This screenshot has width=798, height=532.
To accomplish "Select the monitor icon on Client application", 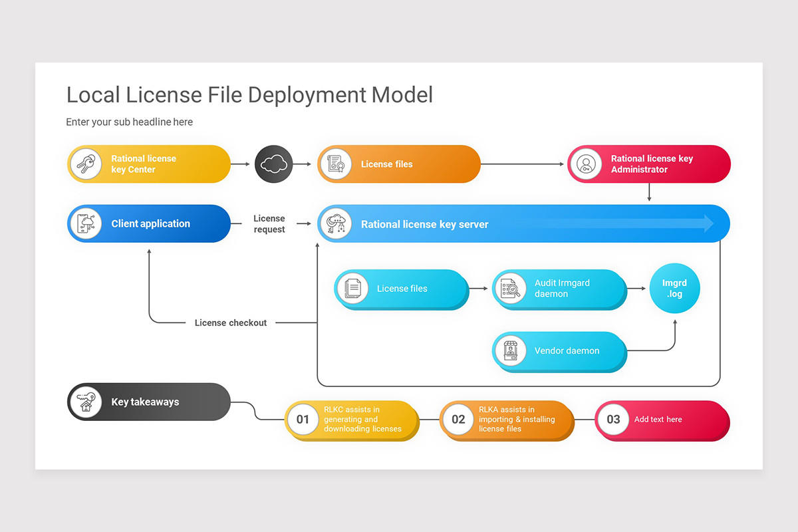I will point(86,223).
